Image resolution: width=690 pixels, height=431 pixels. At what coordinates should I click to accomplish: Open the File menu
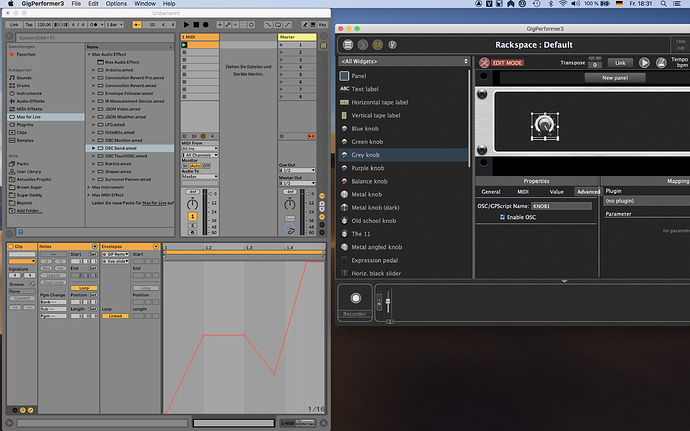click(76, 4)
